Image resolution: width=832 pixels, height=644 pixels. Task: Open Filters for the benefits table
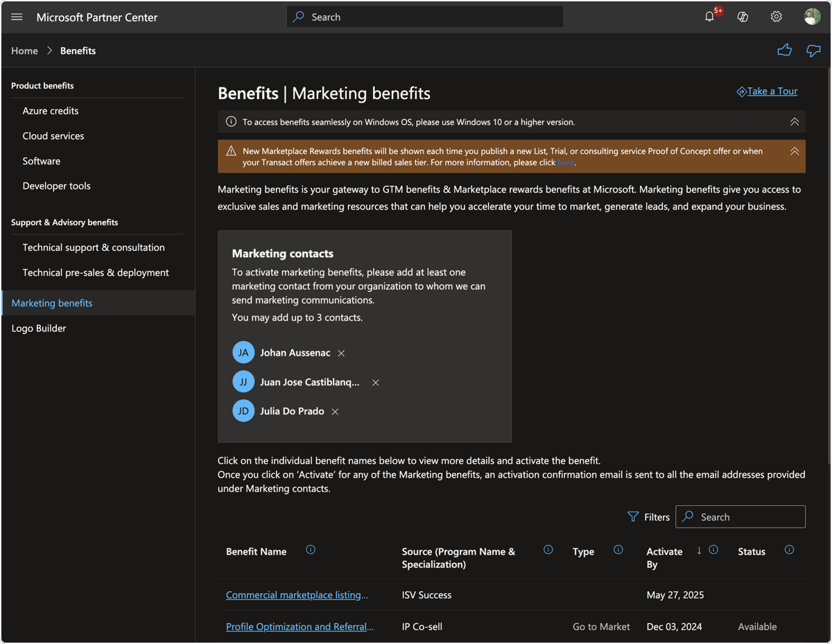[648, 517]
